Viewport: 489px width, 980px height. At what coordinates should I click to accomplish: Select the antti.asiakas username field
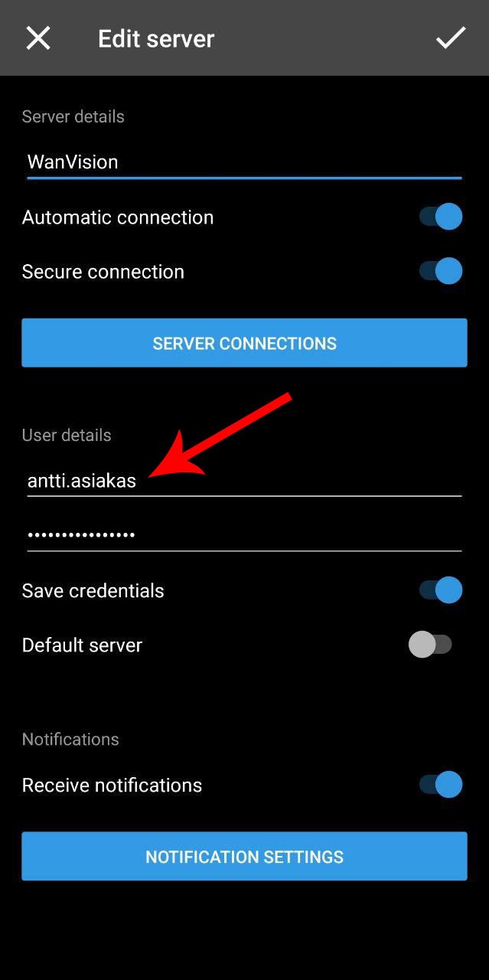coord(244,481)
